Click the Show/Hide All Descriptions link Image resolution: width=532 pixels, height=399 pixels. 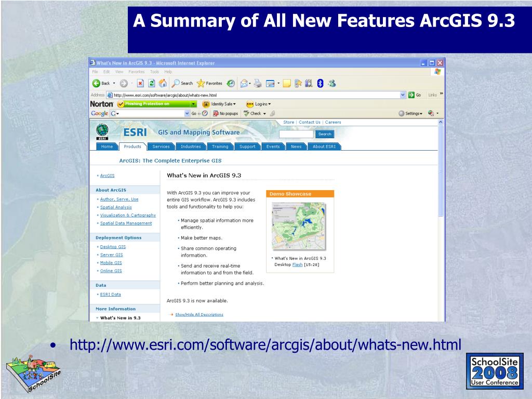point(199,314)
